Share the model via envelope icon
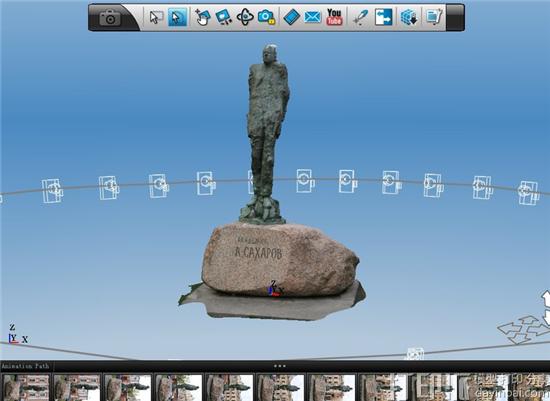Viewport: 550px width, 401px height. (313, 17)
